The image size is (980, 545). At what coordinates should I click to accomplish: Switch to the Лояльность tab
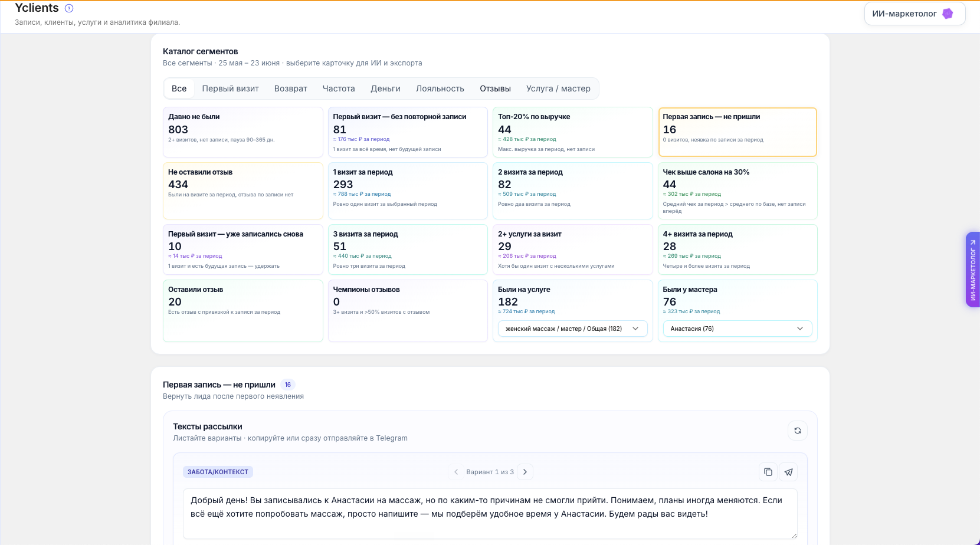(440, 88)
